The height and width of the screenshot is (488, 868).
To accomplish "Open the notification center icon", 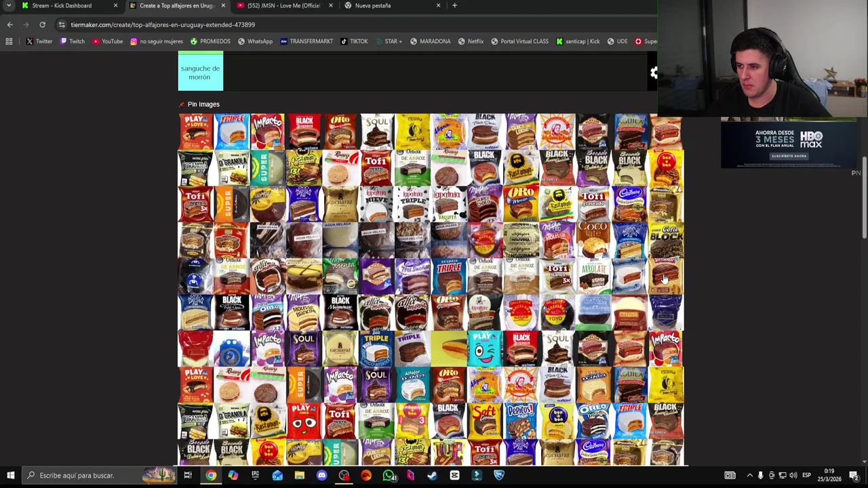I will point(854,475).
